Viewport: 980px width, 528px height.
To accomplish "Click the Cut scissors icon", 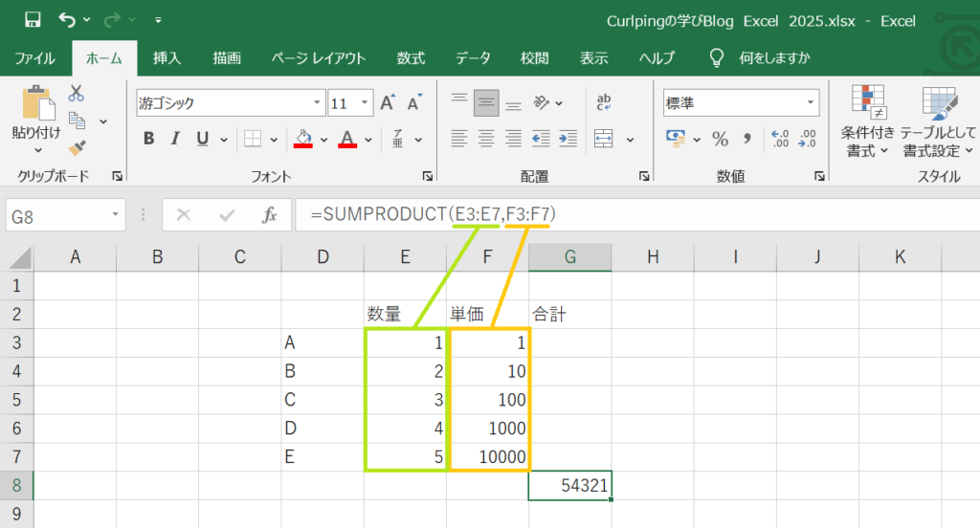I will [x=77, y=93].
